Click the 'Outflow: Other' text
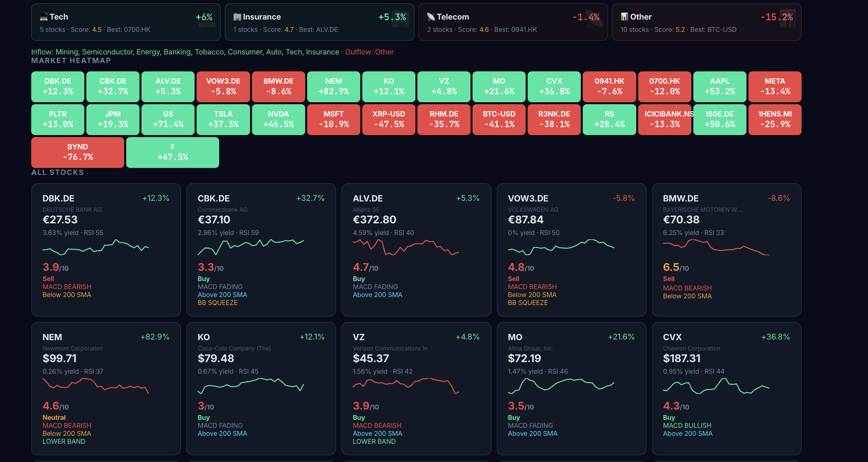868x462 pixels. click(x=369, y=52)
